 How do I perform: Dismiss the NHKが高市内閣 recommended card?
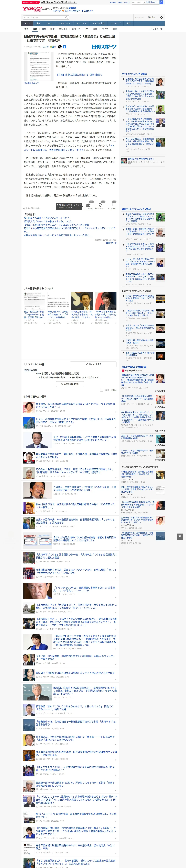pyautogui.click(x=115, y=323)
